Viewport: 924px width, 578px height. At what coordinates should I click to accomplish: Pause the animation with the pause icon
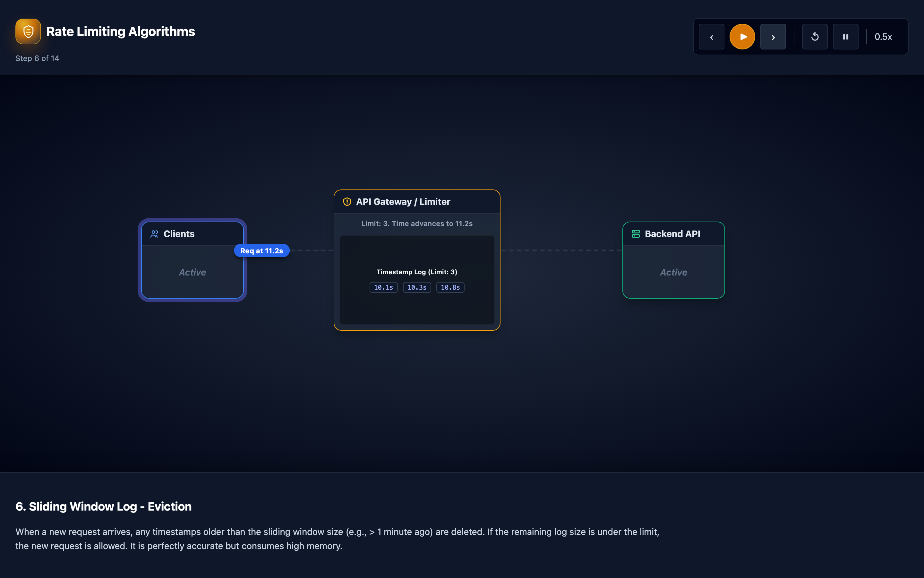pyautogui.click(x=845, y=37)
